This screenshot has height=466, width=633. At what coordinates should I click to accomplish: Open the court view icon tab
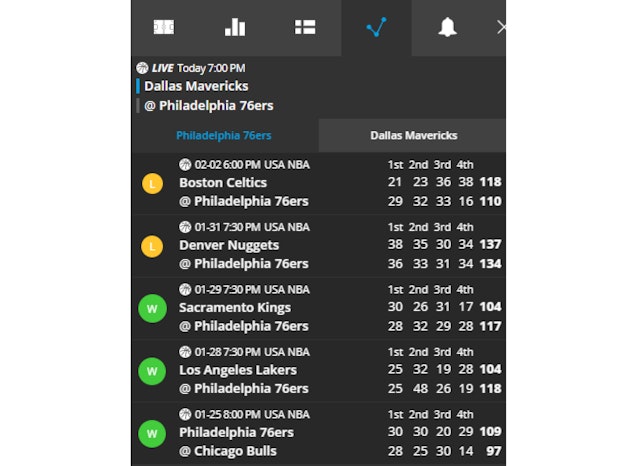(x=164, y=27)
